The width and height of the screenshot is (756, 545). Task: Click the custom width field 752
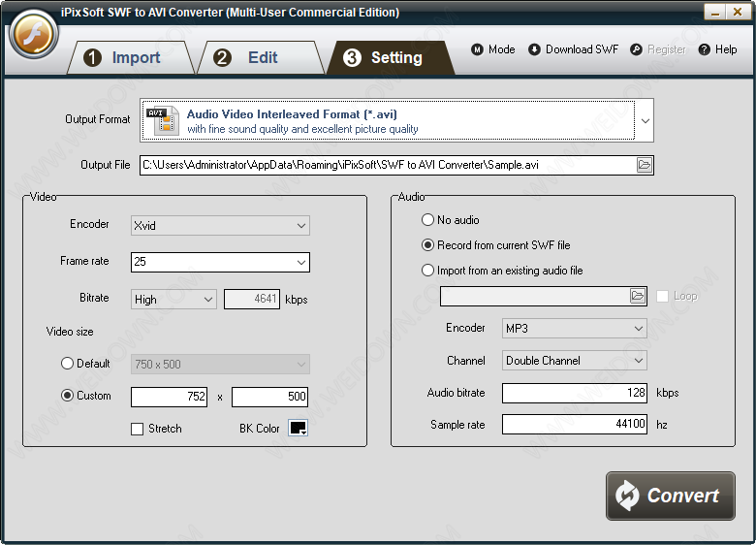170,397
